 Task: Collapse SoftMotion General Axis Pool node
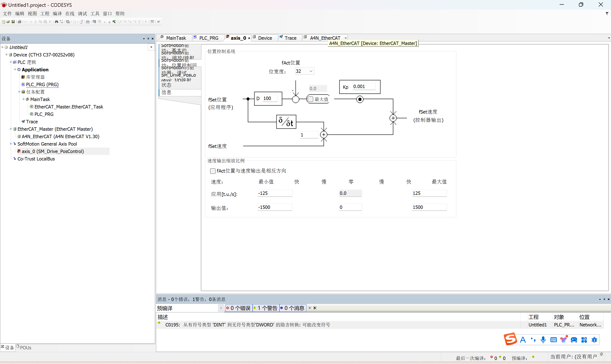(11, 143)
